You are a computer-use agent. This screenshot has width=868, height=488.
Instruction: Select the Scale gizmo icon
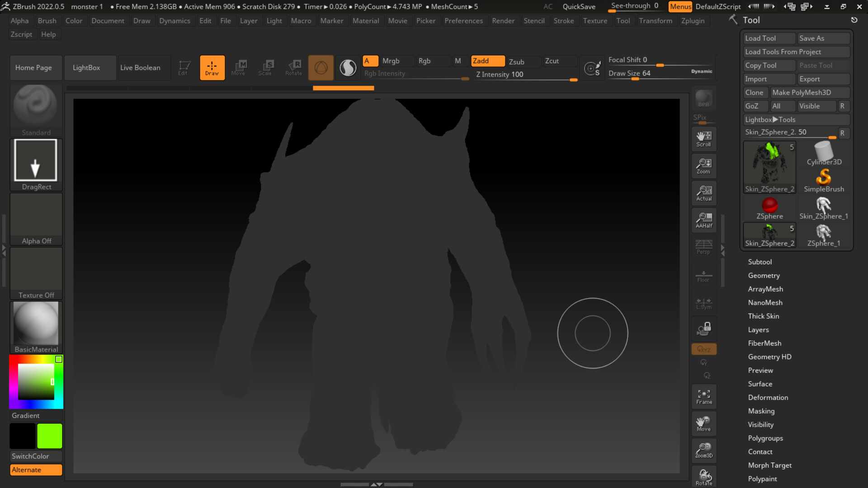point(265,68)
